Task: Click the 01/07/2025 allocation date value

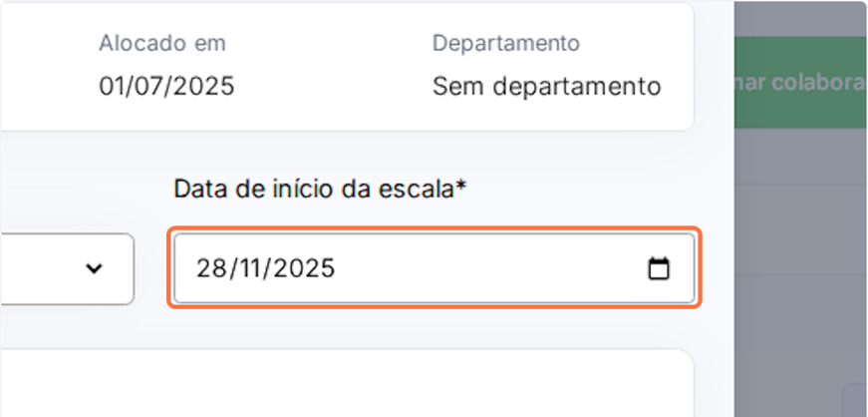Action: 166,86
